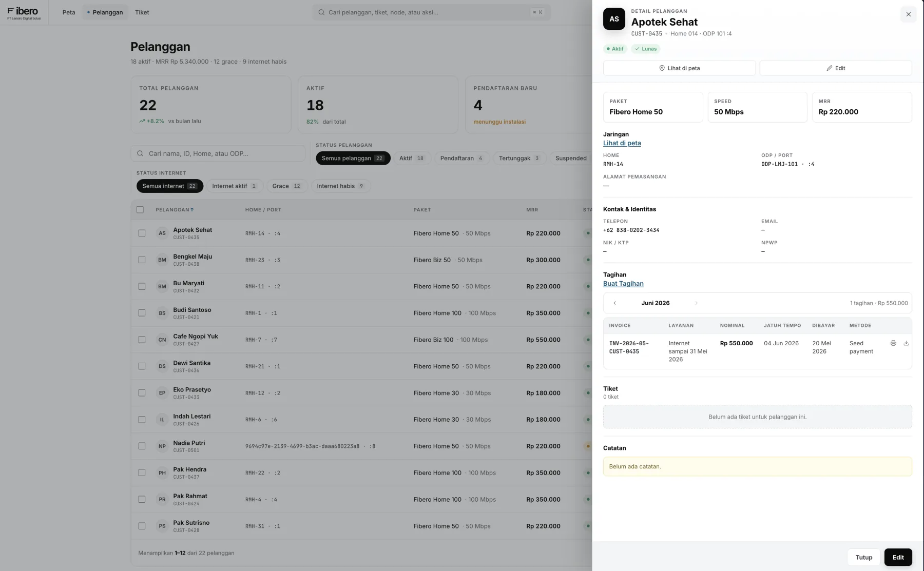The height and width of the screenshot is (571, 924).
Task: Toggle the select-all checkbox in table header
Action: coord(140,210)
